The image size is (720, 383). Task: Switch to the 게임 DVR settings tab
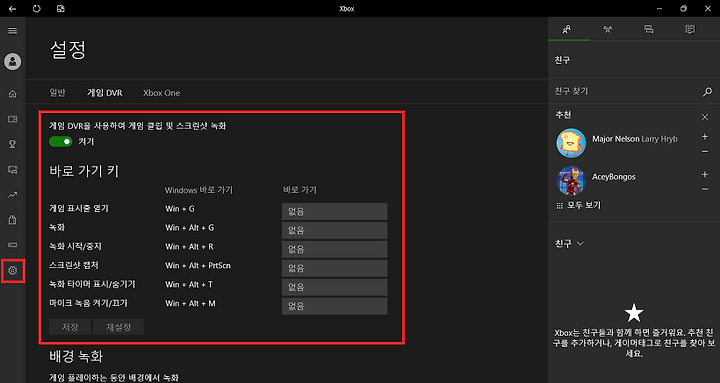pyautogui.click(x=105, y=92)
